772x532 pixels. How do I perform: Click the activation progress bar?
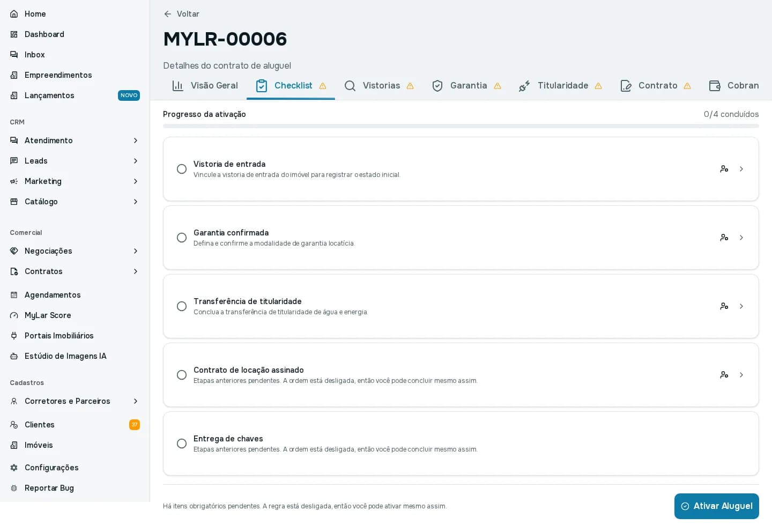tap(461, 126)
